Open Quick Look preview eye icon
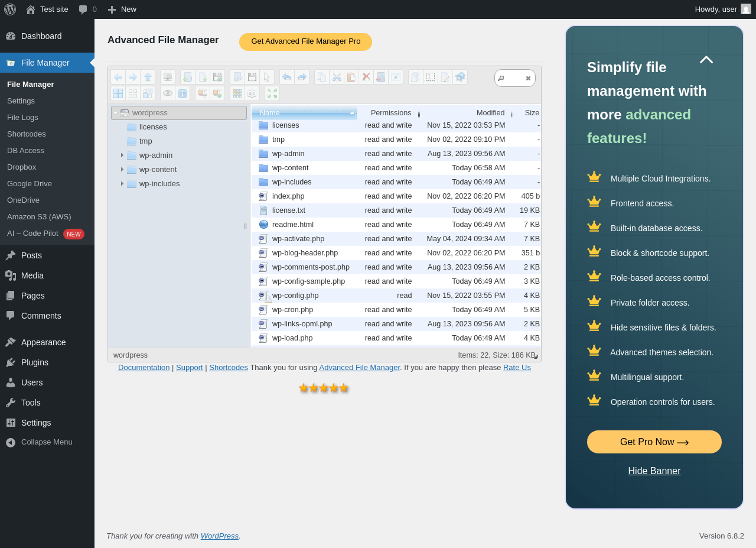756x548 pixels. click(168, 93)
